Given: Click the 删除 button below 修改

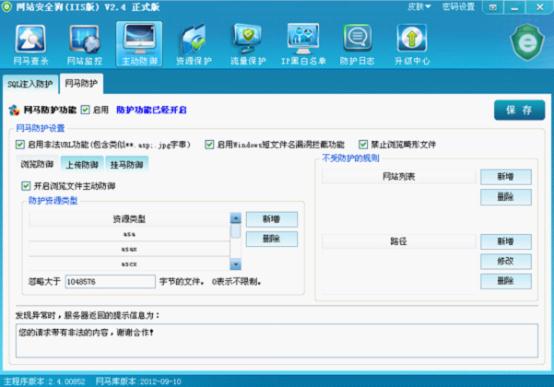Looking at the screenshot, I should coord(506,281).
